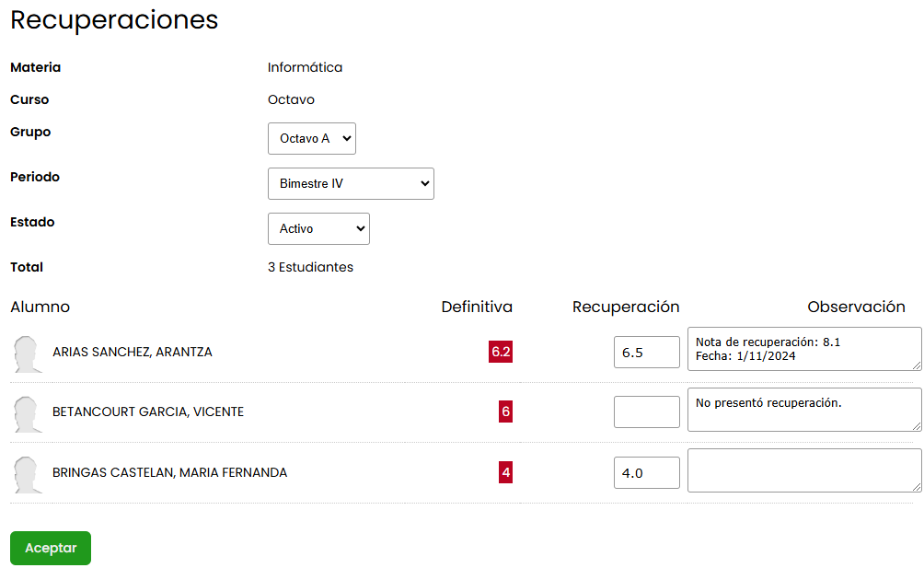Image resolution: width=924 pixels, height=568 pixels.
Task: Open the Grupo dropdown showing Octavo A
Action: click(x=312, y=138)
